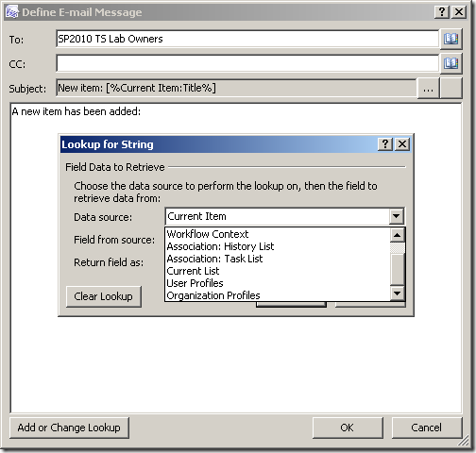476x453 pixels.
Task: Click Add or Change Lookup button
Action: click(x=69, y=428)
